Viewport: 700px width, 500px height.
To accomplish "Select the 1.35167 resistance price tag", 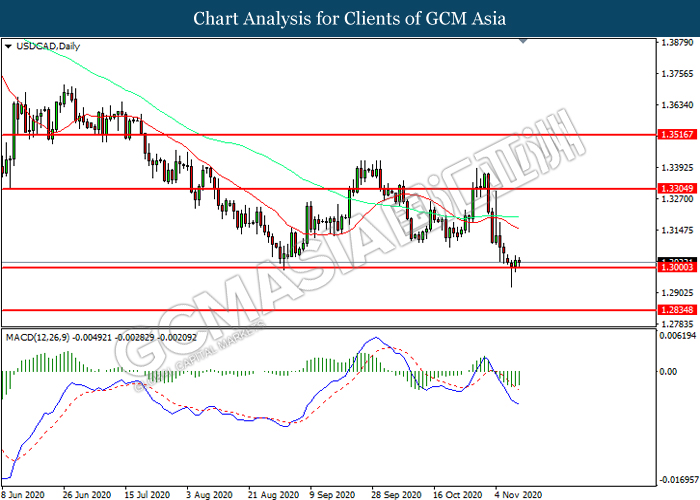I will (x=674, y=134).
